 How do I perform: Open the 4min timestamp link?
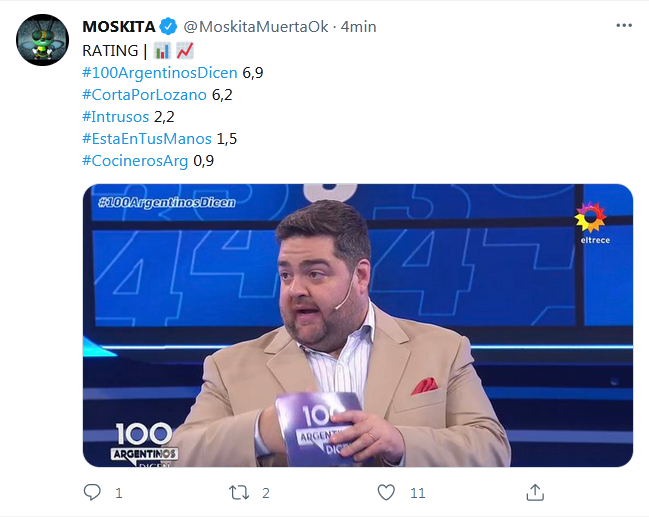358,26
